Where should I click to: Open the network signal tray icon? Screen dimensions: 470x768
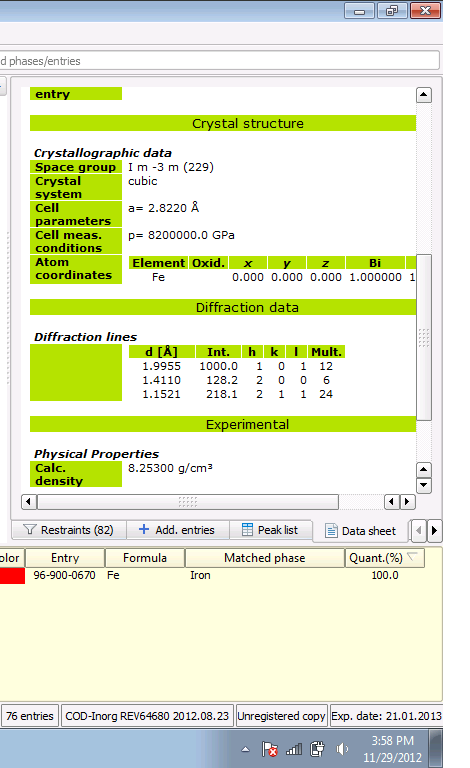[x=294, y=749]
